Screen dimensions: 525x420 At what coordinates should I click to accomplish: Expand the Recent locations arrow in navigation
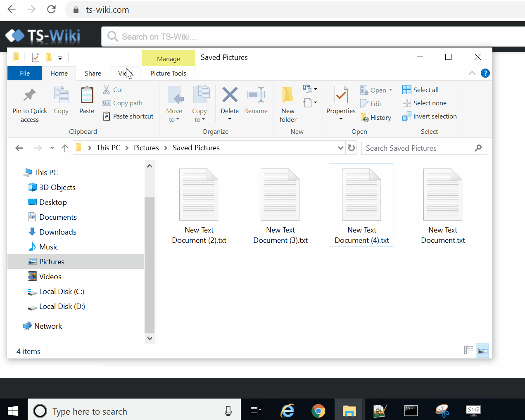52,148
